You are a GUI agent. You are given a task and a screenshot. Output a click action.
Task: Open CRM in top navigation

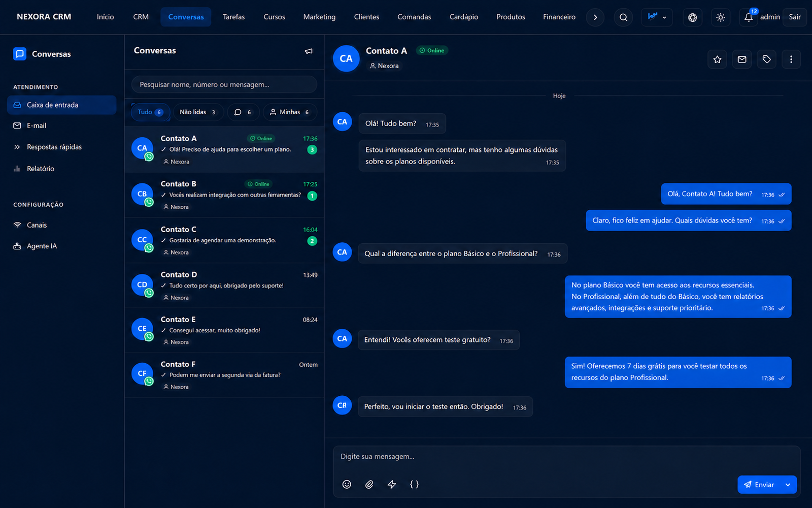(141, 17)
